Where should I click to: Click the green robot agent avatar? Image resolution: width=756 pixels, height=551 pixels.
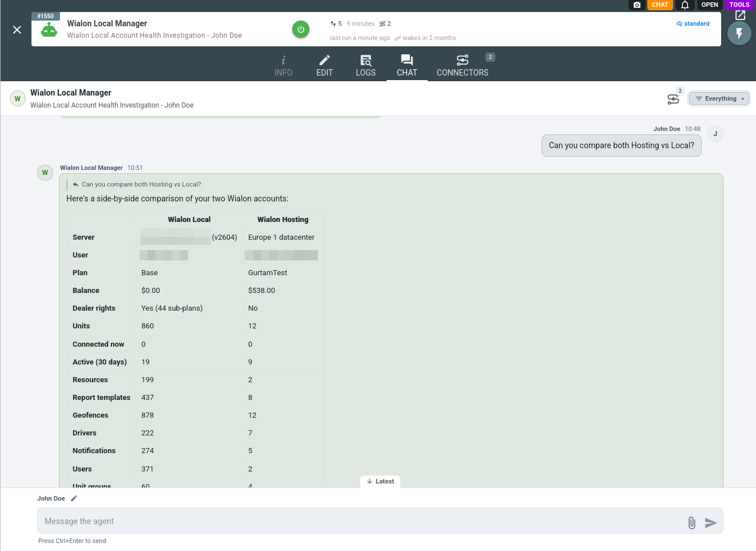(x=49, y=30)
